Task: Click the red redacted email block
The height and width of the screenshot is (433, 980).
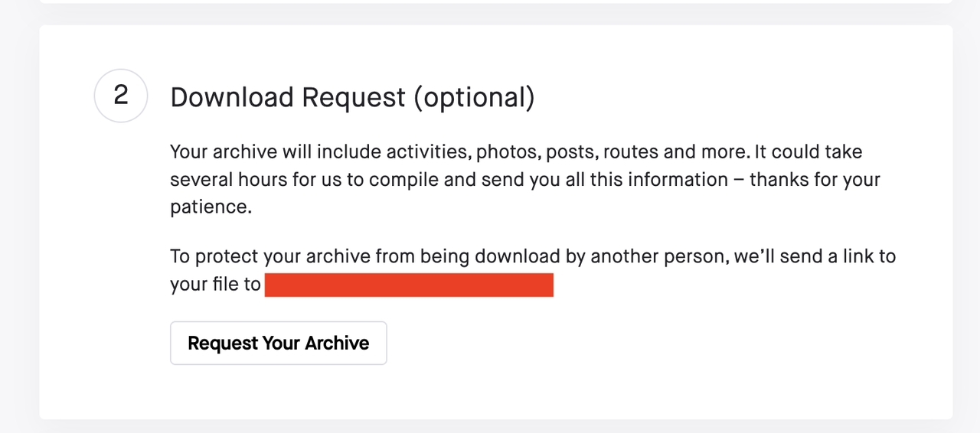Action: [409, 285]
